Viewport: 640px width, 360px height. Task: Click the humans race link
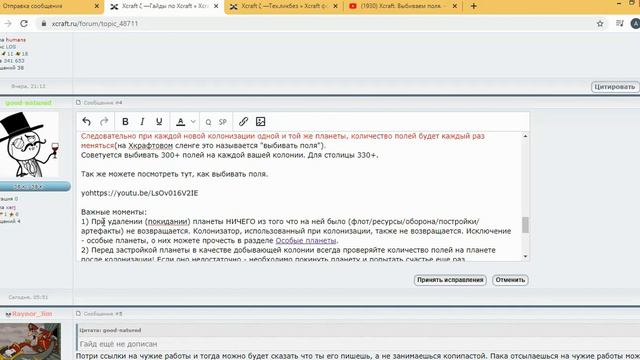point(16,40)
